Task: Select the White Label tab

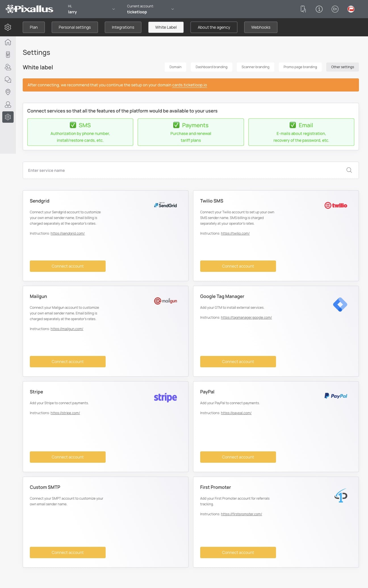Action: pyautogui.click(x=166, y=27)
